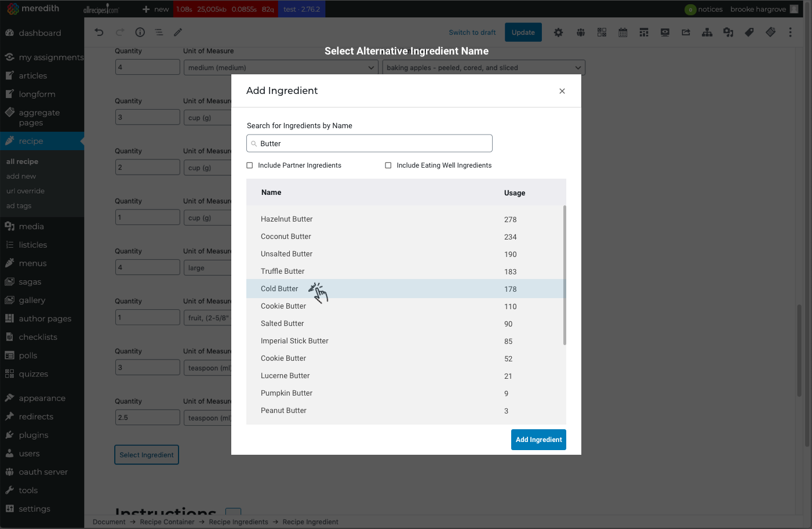Click the ingredient search field containing Butter

point(370,144)
